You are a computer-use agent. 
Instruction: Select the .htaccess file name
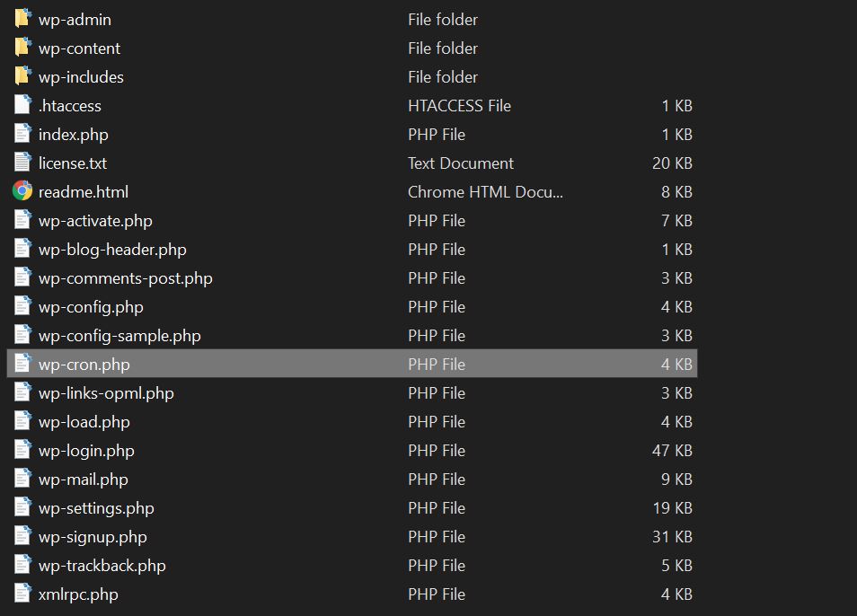pyautogui.click(x=70, y=106)
